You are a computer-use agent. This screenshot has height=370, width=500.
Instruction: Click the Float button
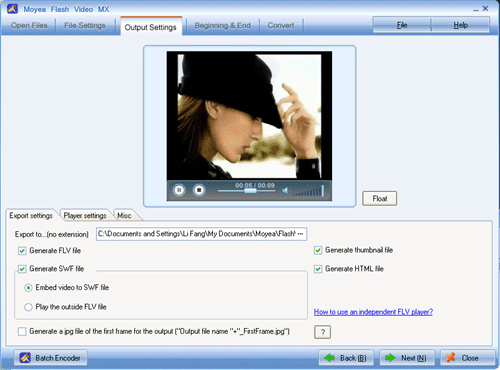point(379,198)
